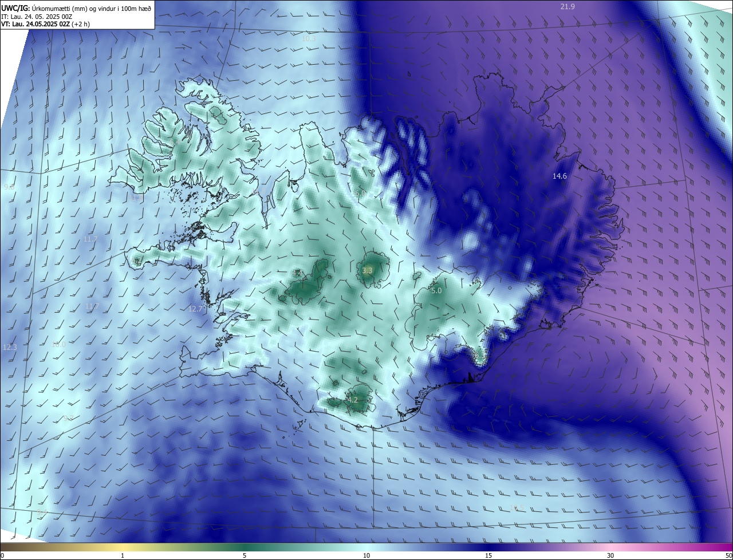The width and height of the screenshot is (733, 560).
Task: Click the 10.0 value label on the map
Action: (58, 344)
